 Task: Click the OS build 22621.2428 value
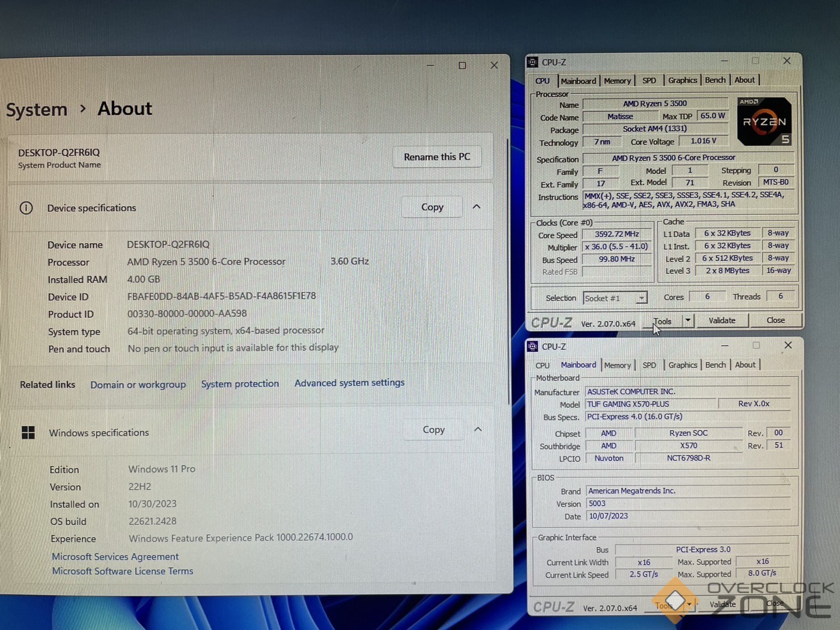coord(152,521)
